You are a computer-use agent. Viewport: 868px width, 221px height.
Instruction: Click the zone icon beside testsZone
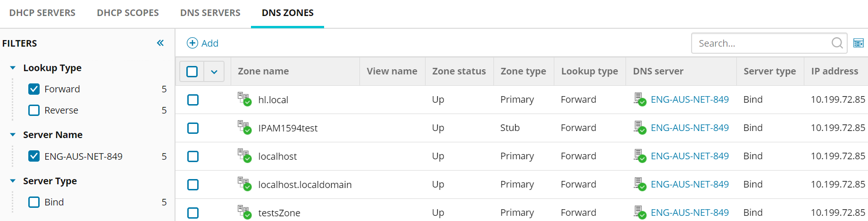(244, 213)
